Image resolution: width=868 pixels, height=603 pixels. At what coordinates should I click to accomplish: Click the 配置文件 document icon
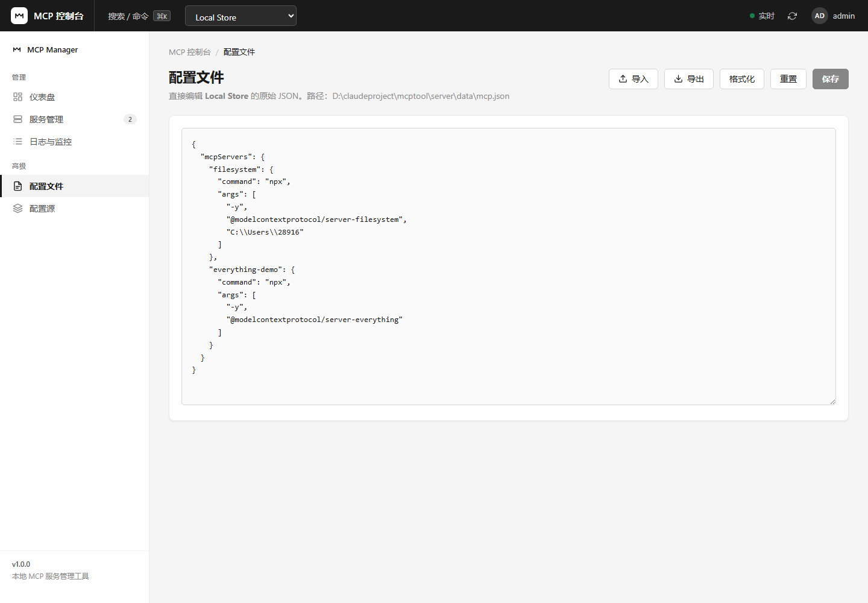coord(17,186)
